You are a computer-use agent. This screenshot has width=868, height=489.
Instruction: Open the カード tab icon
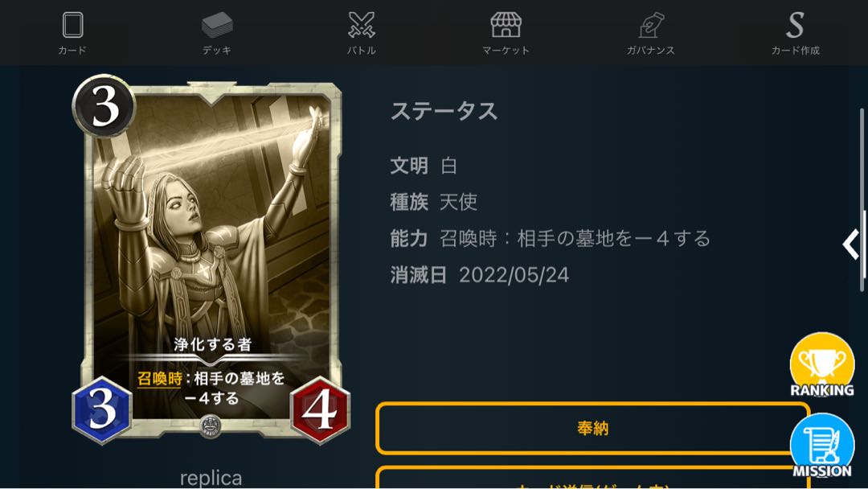tap(72, 25)
